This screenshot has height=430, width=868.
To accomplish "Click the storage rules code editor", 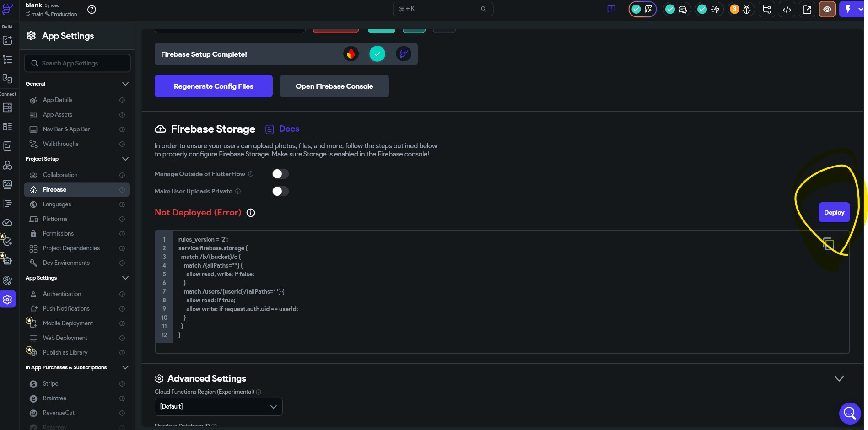I will [502, 291].
